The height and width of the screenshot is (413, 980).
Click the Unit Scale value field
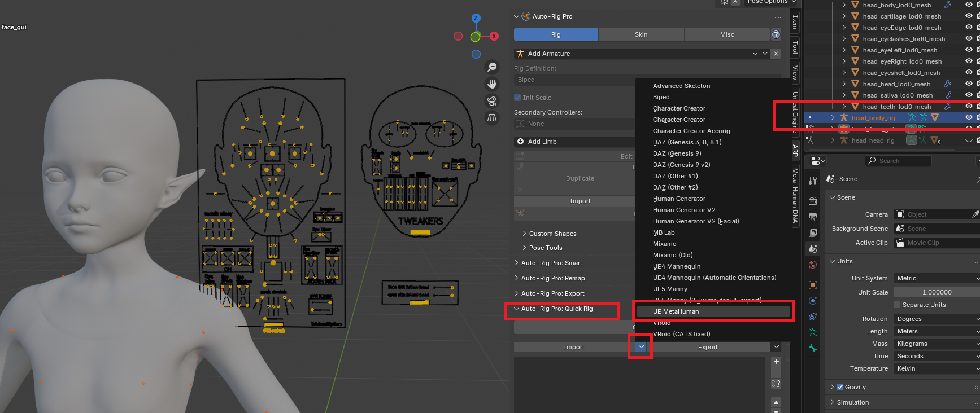936,292
